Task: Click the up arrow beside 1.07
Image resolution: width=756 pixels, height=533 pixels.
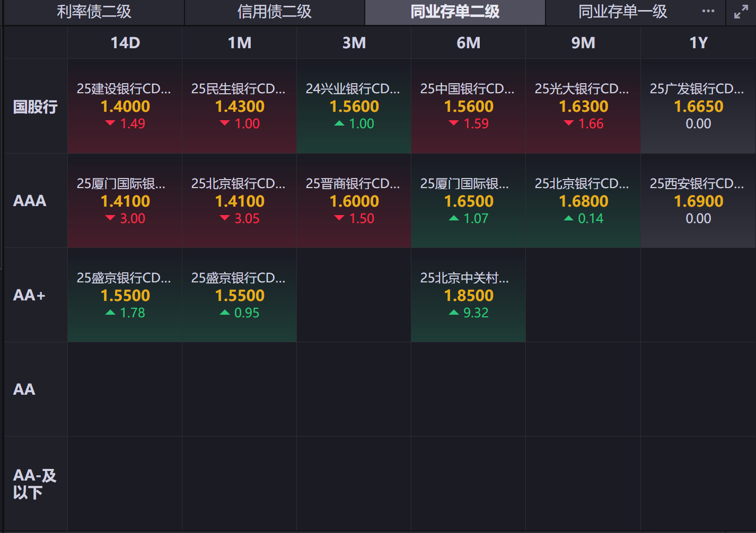Action: (454, 218)
